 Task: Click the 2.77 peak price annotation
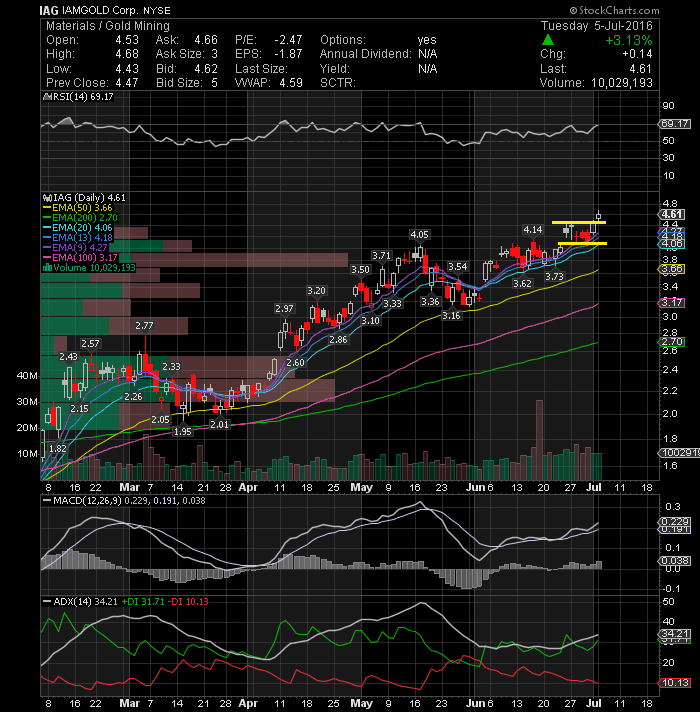tap(144, 326)
